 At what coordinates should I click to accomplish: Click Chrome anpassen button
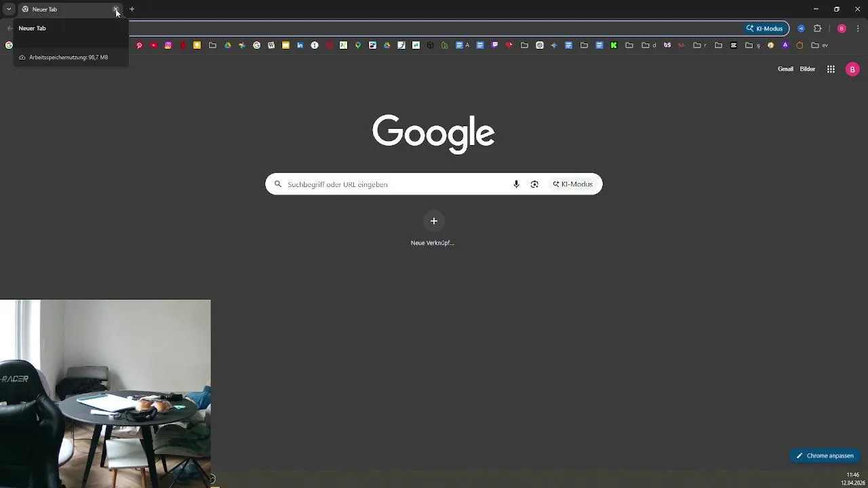pyautogui.click(x=825, y=455)
